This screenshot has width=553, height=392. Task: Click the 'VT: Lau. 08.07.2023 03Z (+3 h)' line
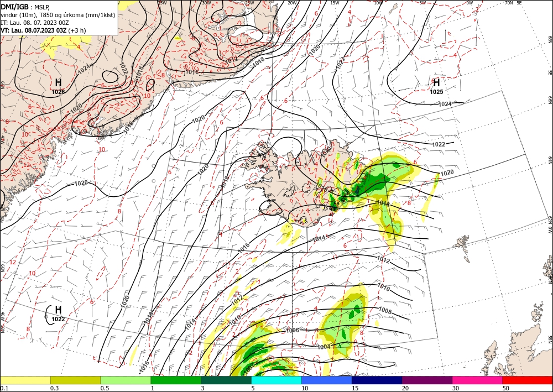pyautogui.click(x=43, y=30)
